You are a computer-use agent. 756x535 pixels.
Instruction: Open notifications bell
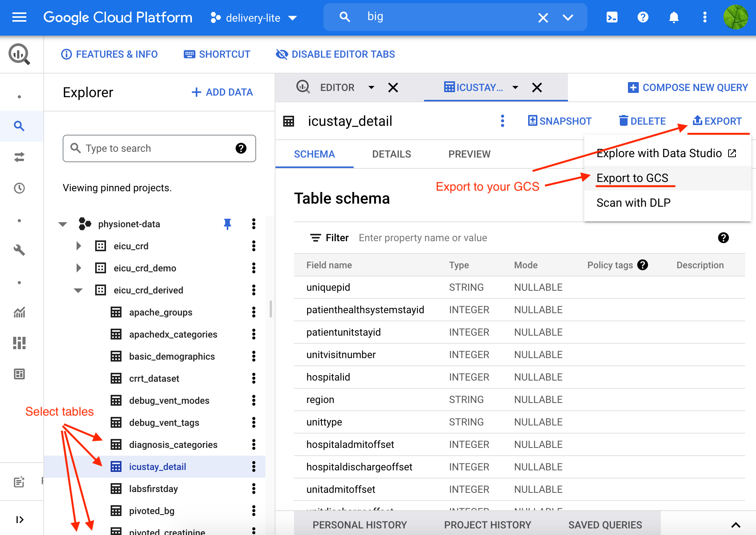click(x=674, y=17)
